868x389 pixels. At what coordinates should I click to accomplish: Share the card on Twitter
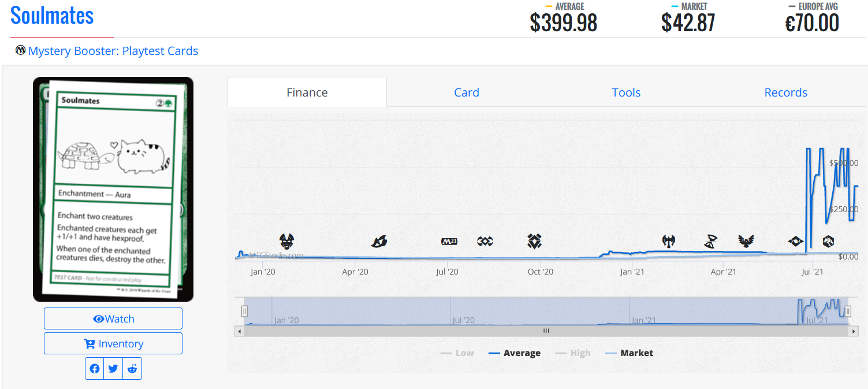(x=113, y=369)
